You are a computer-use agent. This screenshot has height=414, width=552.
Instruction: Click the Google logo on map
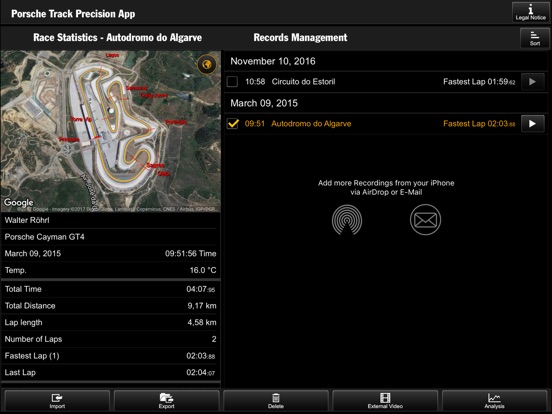19,202
